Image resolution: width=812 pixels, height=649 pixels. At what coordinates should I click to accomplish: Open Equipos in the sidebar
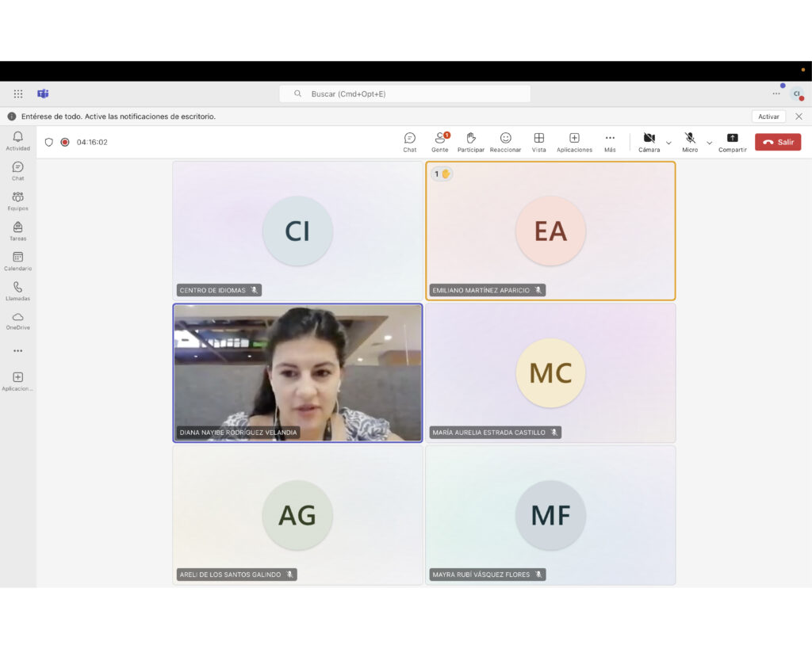pyautogui.click(x=18, y=200)
